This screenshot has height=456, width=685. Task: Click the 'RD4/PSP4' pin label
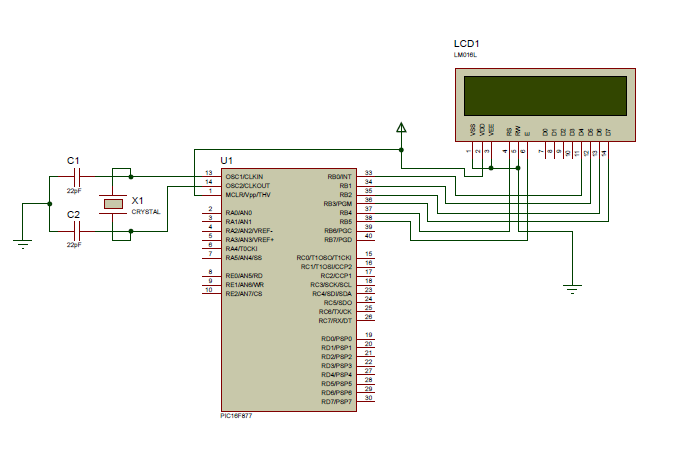(x=336, y=375)
